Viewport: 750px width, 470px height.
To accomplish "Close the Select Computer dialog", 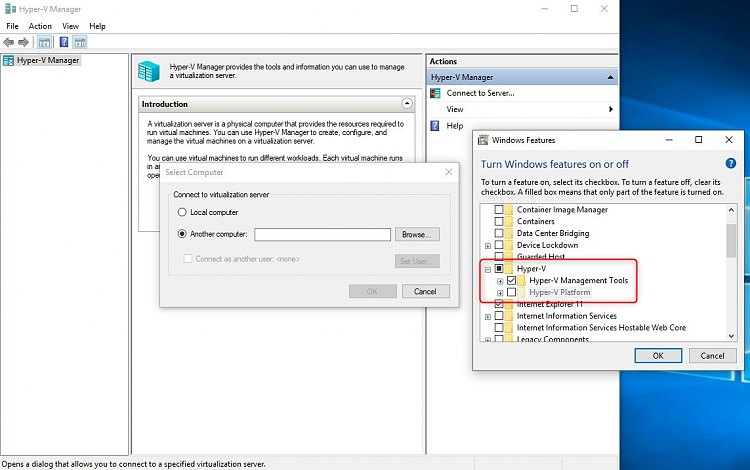I will (448, 172).
